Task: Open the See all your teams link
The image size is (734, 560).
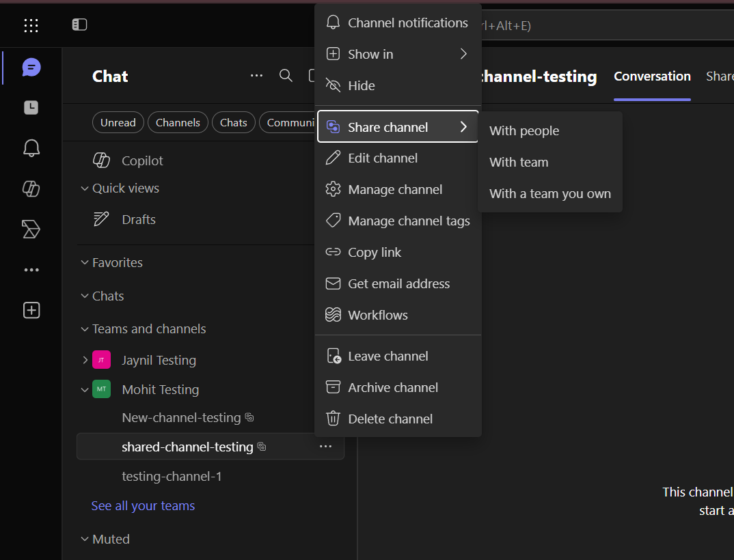Action: [x=143, y=506]
